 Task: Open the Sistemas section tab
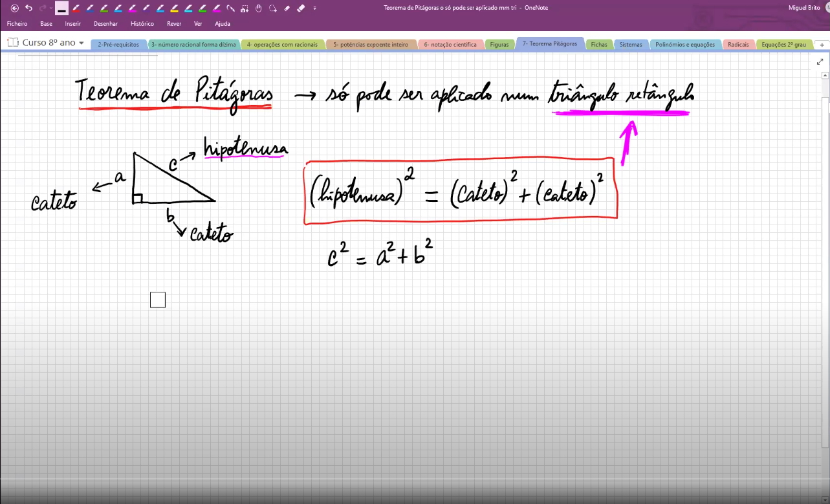pyautogui.click(x=631, y=45)
